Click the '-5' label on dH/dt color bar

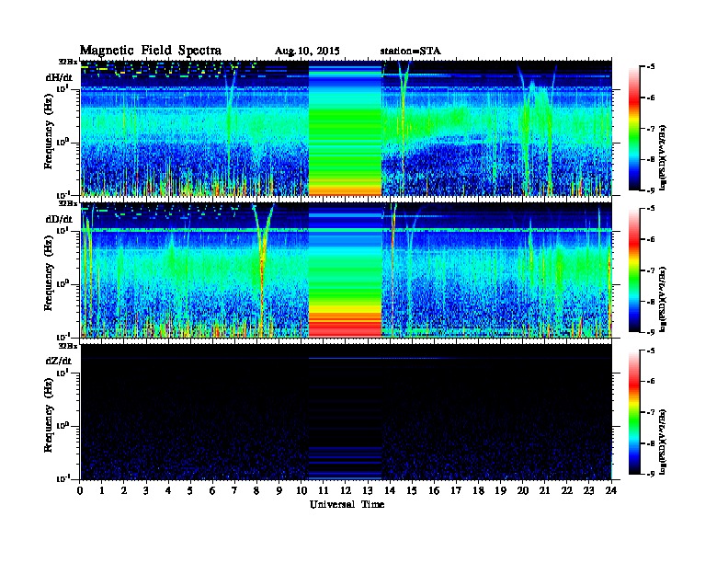click(x=649, y=67)
